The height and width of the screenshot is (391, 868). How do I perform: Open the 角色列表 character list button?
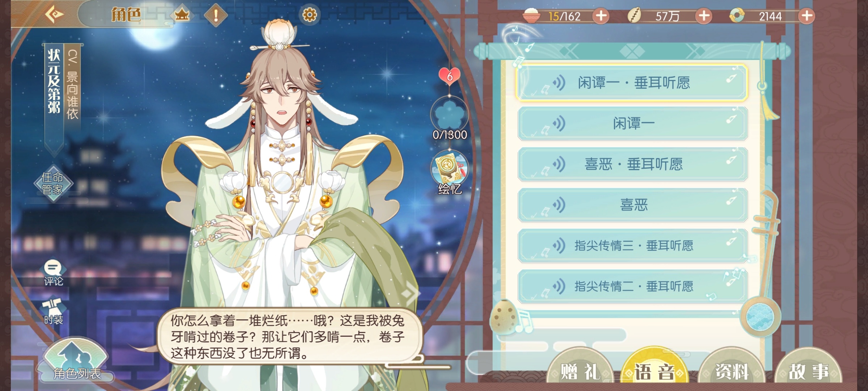point(77,361)
